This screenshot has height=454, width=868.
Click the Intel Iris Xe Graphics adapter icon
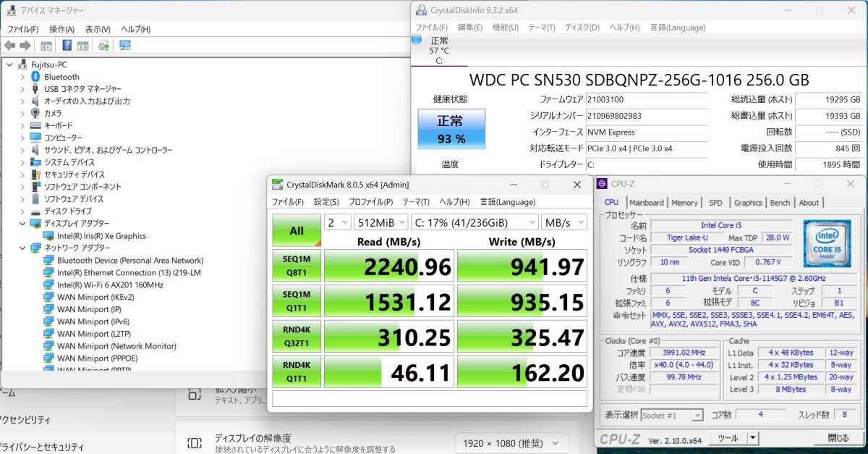[48, 236]
